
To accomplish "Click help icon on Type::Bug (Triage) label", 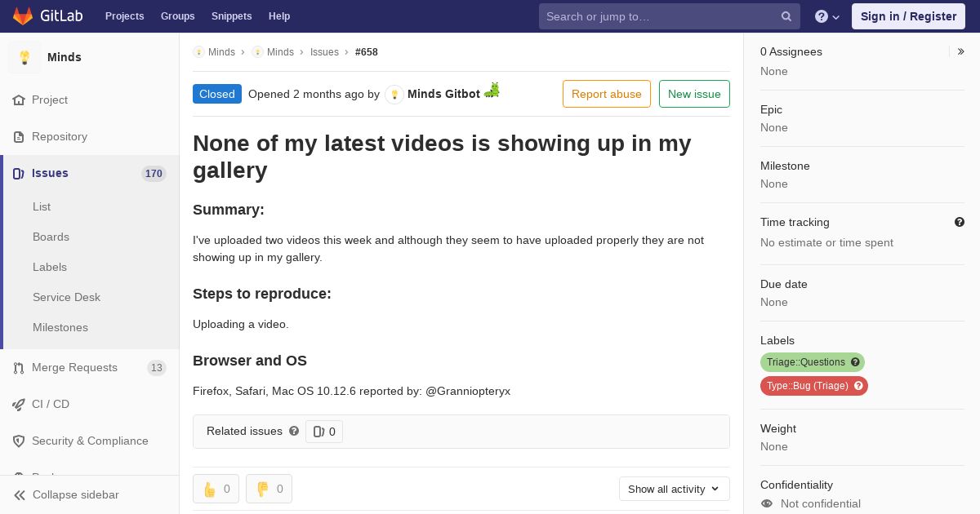I will pyautogui.click(x=858, y=386).
